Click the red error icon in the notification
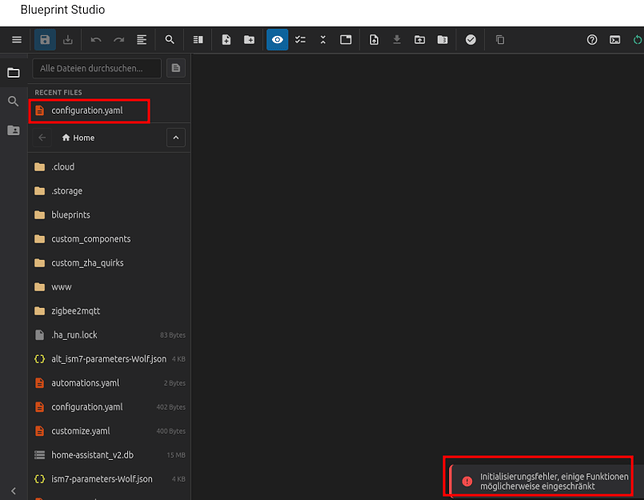The width and height of the screenshot is (644, 500). click(467, 481)
